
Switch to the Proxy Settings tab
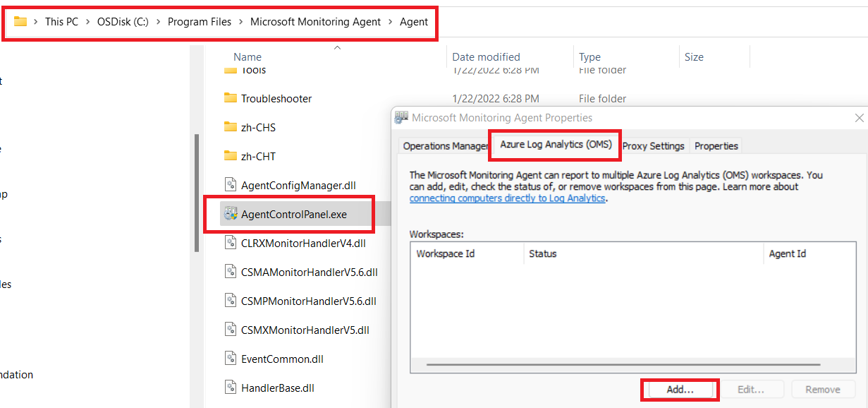pyautogui.click(x=653, y=146)
